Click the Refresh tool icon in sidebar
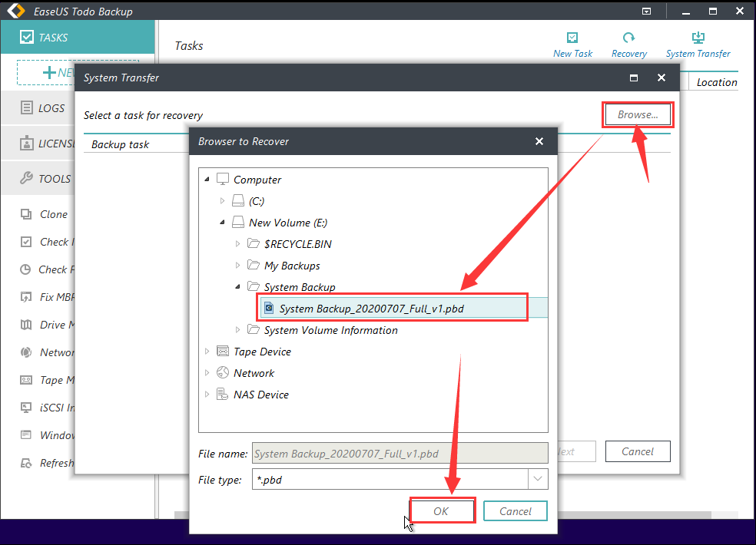 (x=26, y=463)
